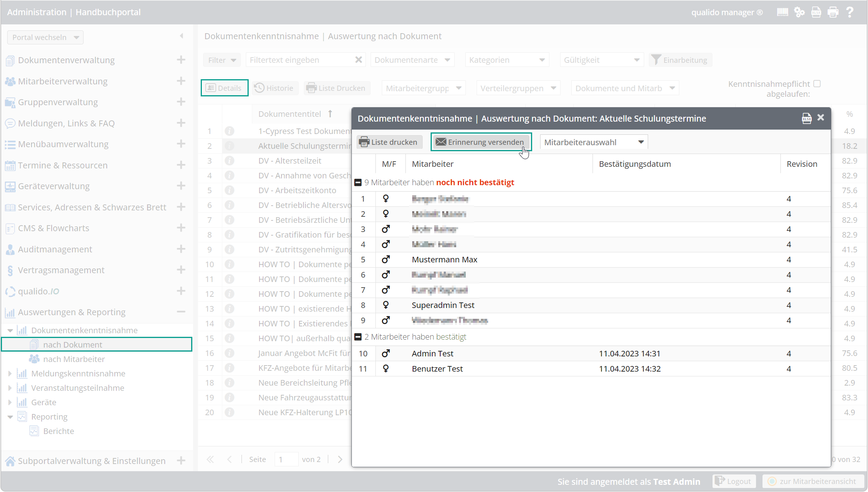Expand the Veranstaltungsteilnahme tree node
Screen dimensions: 868x492
point(10,388)
